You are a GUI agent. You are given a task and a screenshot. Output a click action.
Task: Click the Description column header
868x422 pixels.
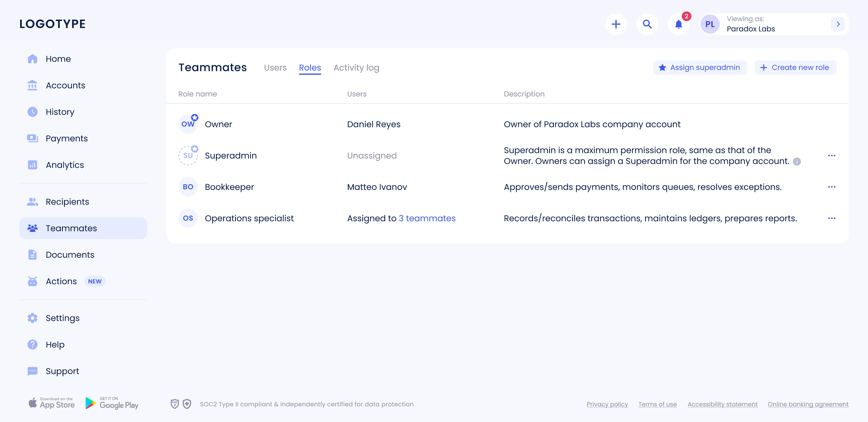524,94
